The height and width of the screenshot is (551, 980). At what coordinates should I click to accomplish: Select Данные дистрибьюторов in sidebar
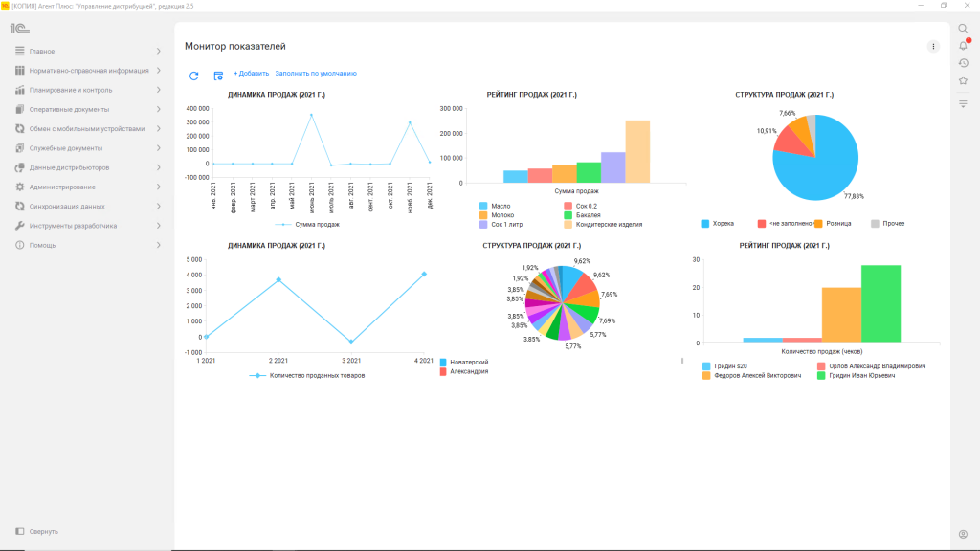click(69, 167)
